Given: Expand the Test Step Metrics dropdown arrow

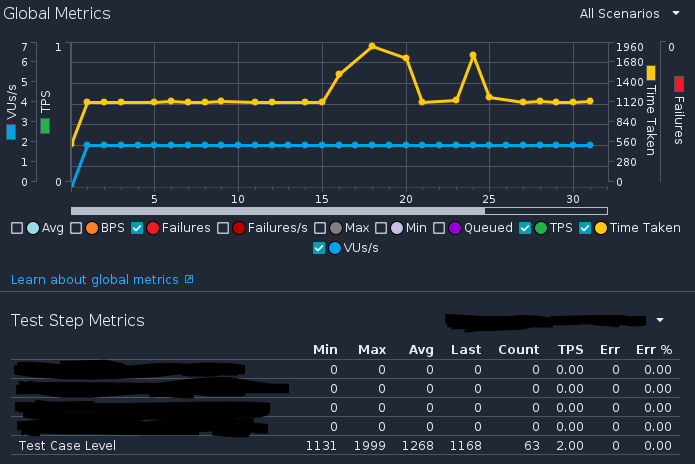Looking at the screenshot, I should coord(660,321).
